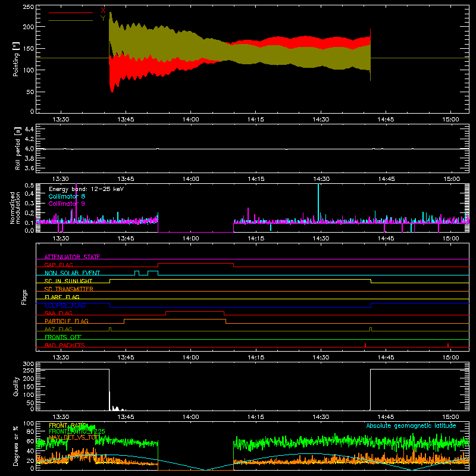476x476 pixels.
Task: Click the 4.4 tick value on Roll period axis
Action: tap(29, 129)
